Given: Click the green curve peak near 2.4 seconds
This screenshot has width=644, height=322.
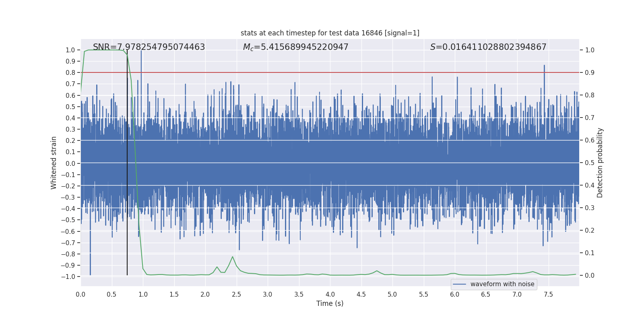Looking at the screenshot, I should [x=233, y=257].
